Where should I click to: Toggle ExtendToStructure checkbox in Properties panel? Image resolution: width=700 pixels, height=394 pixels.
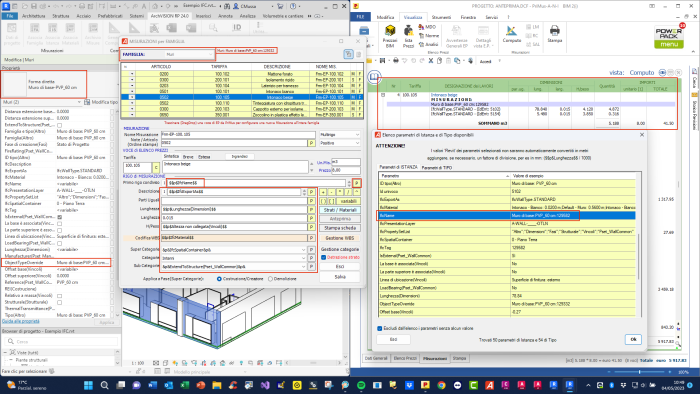coord(59,125)
